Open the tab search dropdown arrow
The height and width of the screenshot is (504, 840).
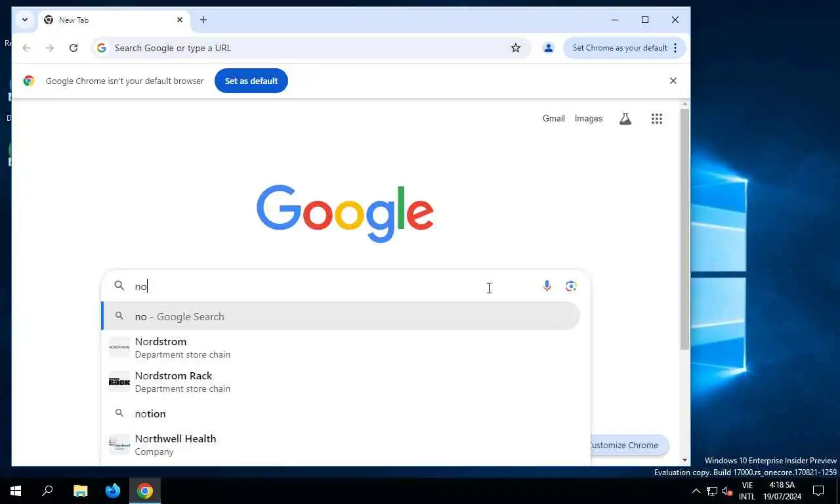(24, 20)
